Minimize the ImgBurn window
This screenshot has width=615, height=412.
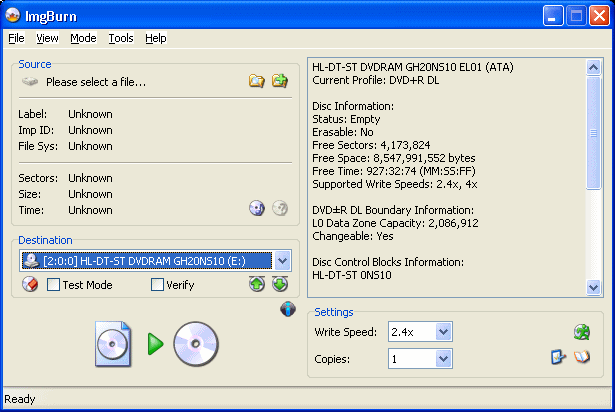coord(553,16)
